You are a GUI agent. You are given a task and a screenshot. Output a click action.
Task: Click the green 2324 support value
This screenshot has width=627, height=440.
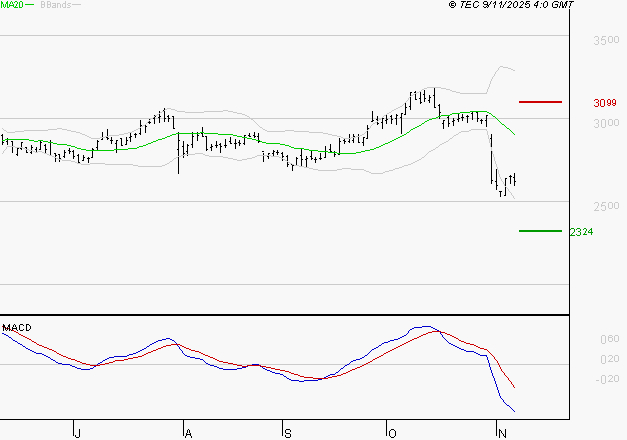581,232
